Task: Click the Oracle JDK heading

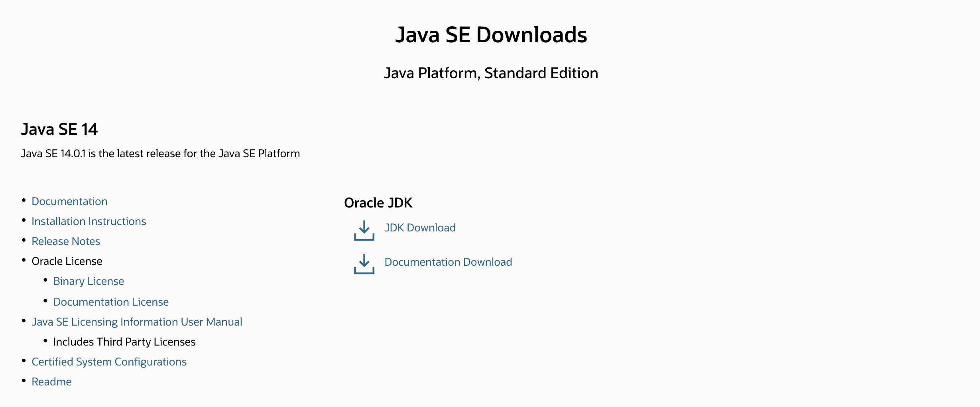Action: coord(378,203)
